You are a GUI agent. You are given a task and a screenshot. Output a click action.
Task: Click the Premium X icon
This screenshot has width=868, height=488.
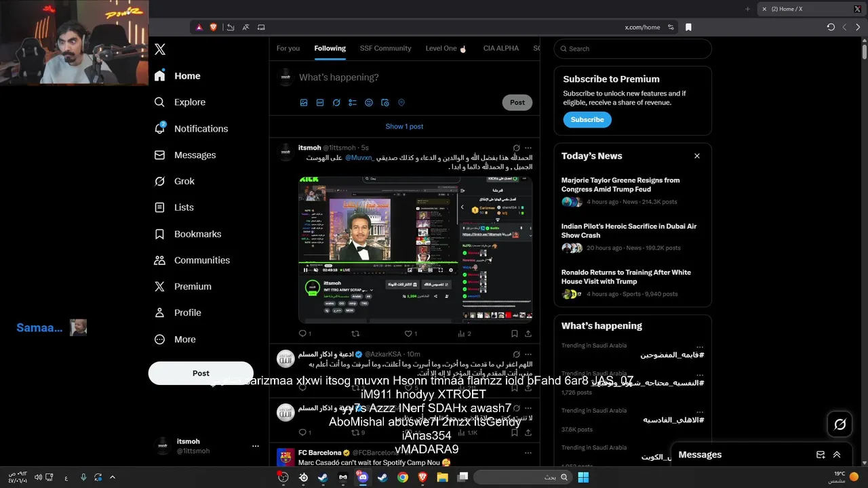[159, 287]
